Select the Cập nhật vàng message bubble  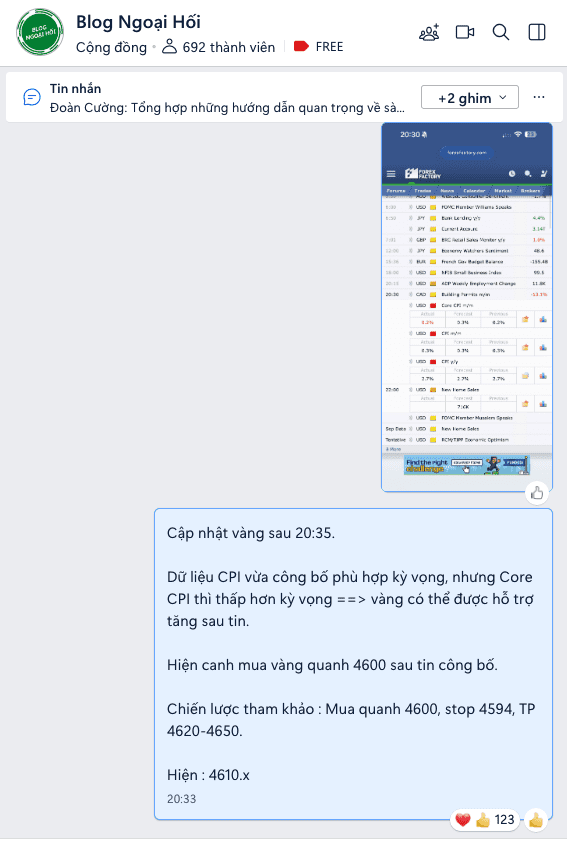pos(353,664)
